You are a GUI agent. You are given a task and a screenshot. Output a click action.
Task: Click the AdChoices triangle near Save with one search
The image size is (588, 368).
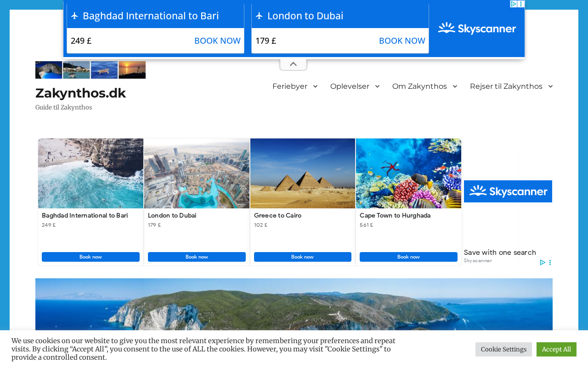coord(543,262)
